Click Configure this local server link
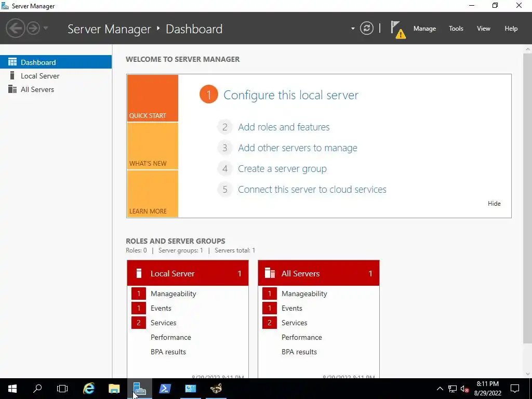 pyautogui.click(x=291, y=95)
